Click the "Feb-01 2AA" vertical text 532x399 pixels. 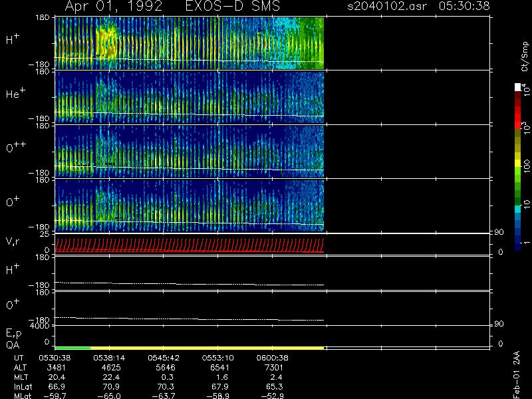click(x=516, y=374)
